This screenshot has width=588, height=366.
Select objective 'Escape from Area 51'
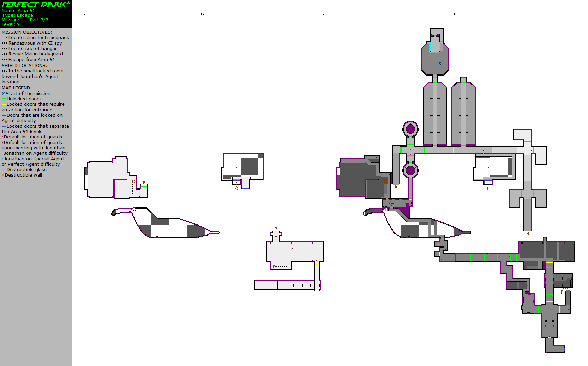pos(32,60)
